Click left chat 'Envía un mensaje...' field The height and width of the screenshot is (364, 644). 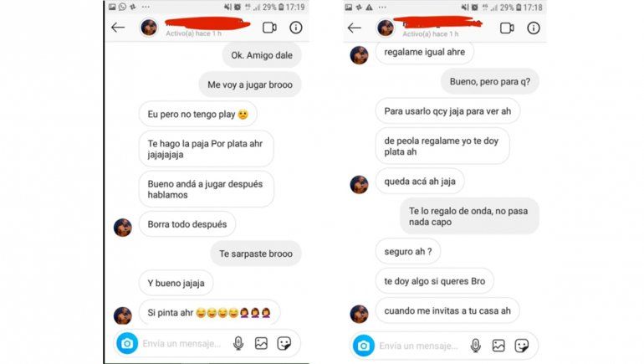point(181,343)
